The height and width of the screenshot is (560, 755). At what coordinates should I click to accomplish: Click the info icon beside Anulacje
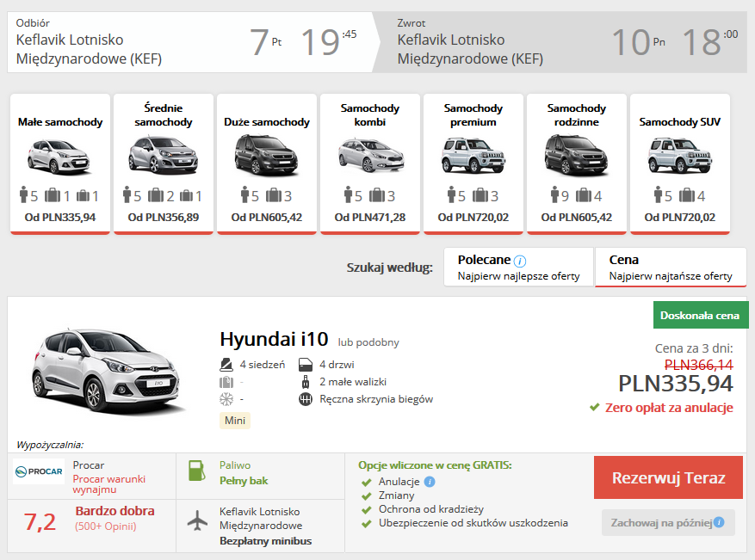point(430,482)
